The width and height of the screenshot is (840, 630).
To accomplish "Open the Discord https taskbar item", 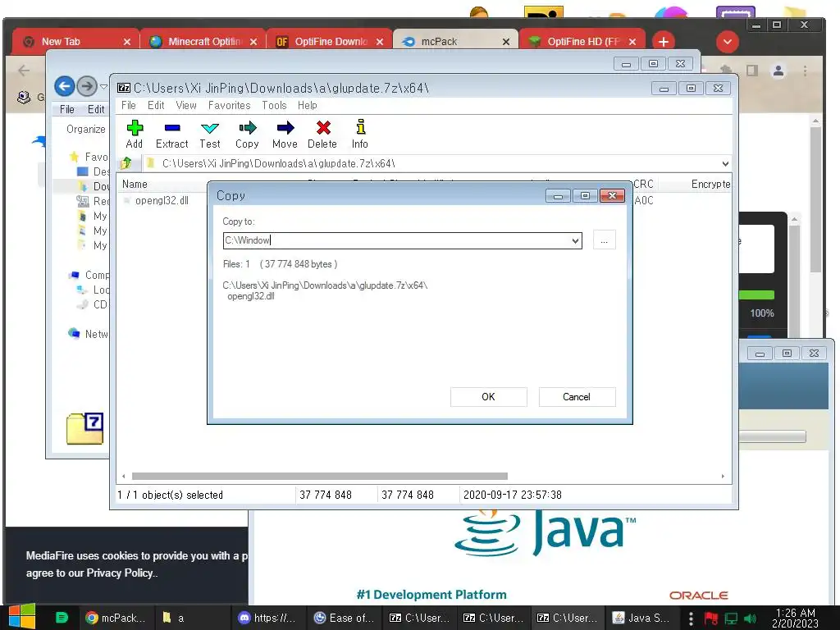I will [x=268, y=618].
